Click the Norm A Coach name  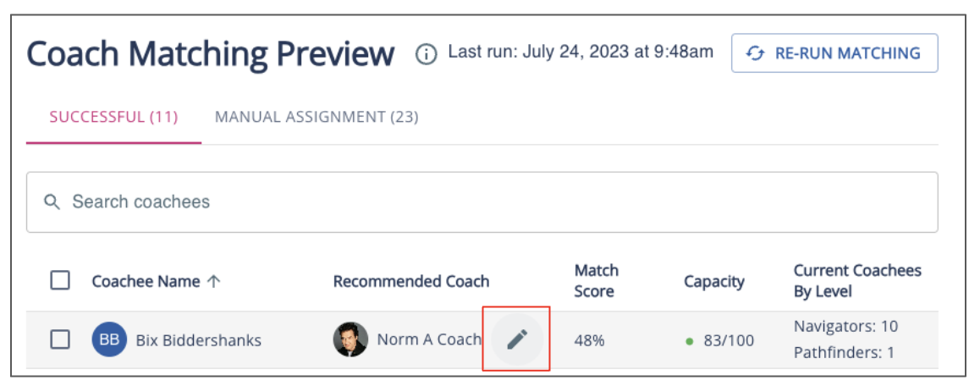tap(429, 339)
